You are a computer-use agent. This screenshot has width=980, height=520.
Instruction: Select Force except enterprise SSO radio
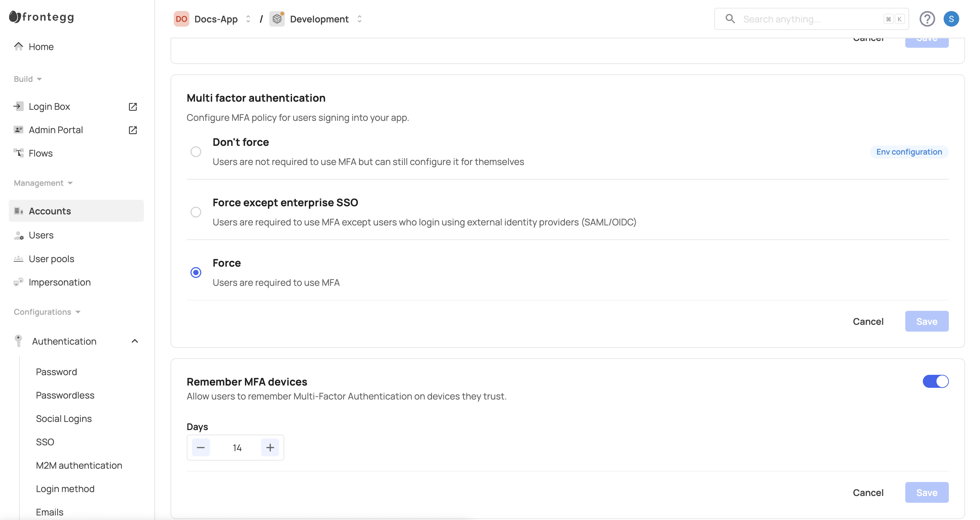click(x=196, y=212)
